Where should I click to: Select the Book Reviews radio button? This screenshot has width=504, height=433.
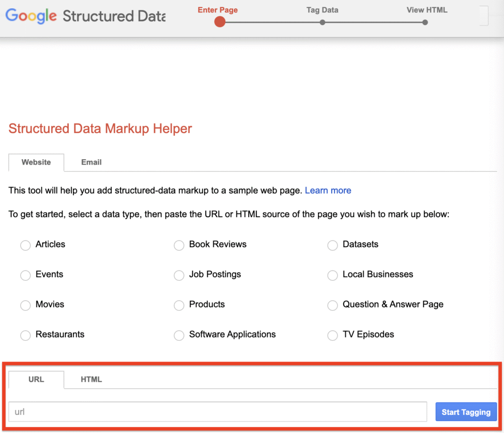pyautogui.click(x=179, y=245)
